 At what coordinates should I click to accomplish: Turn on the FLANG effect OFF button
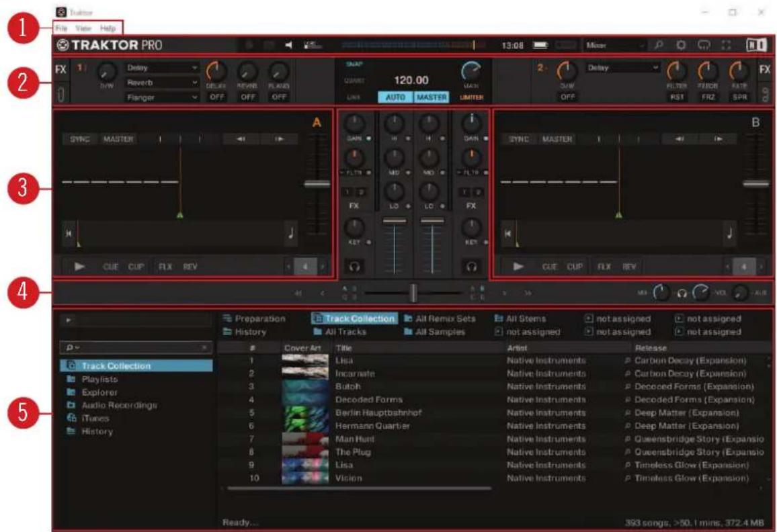[x=279, y=97]
